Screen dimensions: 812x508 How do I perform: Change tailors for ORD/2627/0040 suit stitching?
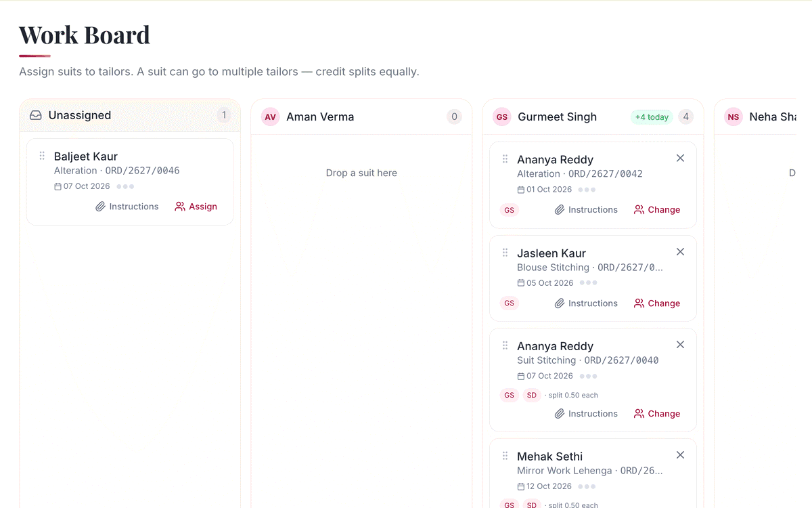point(657,414)
